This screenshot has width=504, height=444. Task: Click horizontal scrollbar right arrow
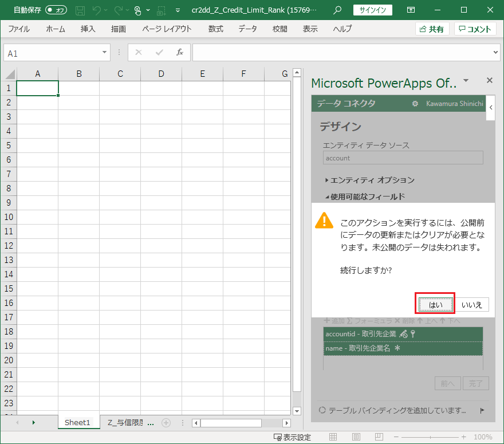coord(286,423)
